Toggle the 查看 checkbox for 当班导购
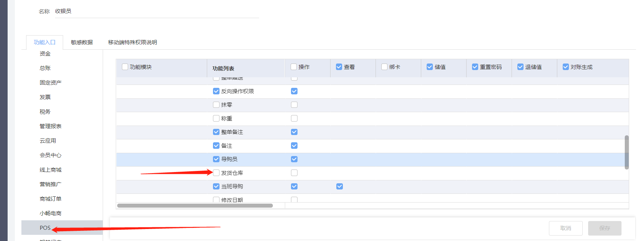Viewport: 644px width, 241px height. [340, 187]
